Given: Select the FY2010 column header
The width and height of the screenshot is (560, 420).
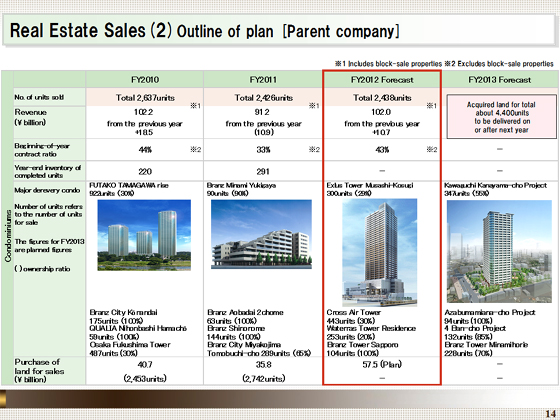Looking at the screenshot, I should pyautogui.click(x=145, y=80).
